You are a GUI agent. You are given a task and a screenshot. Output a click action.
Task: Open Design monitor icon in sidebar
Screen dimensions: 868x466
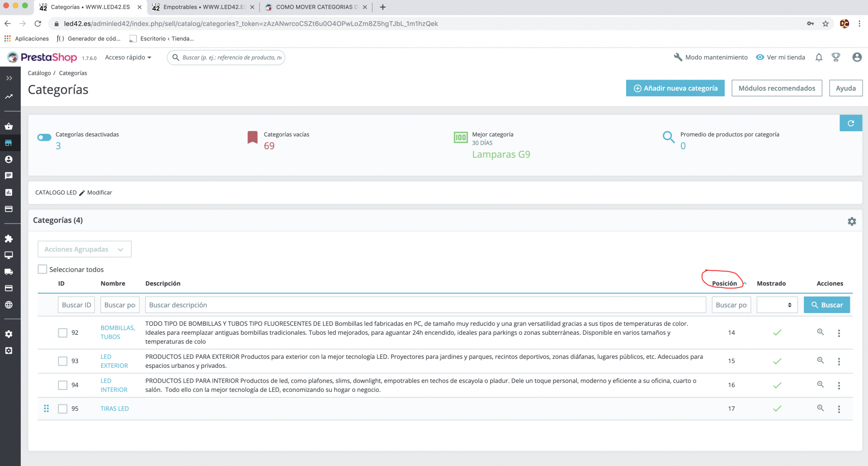[x=9, y=255]
